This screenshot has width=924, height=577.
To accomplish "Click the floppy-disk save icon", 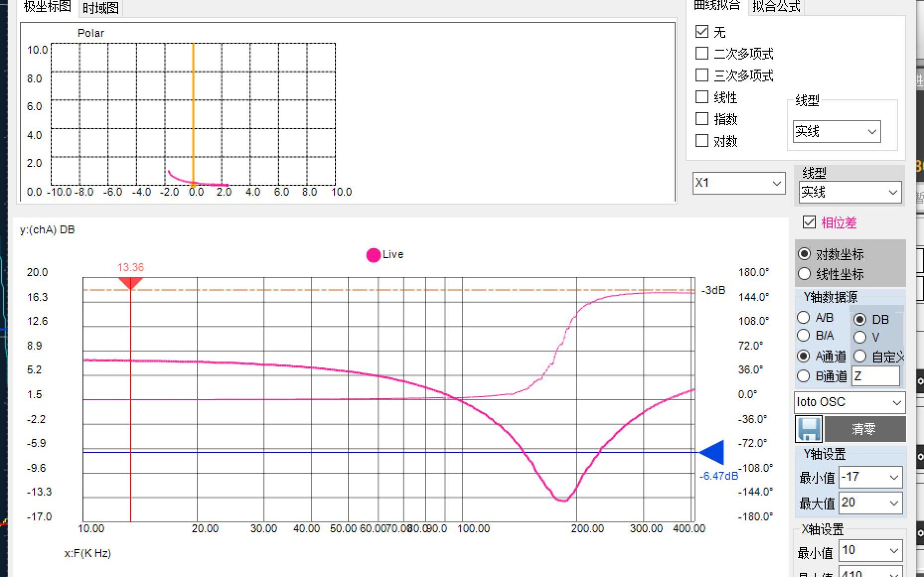I will coord(808,429).
